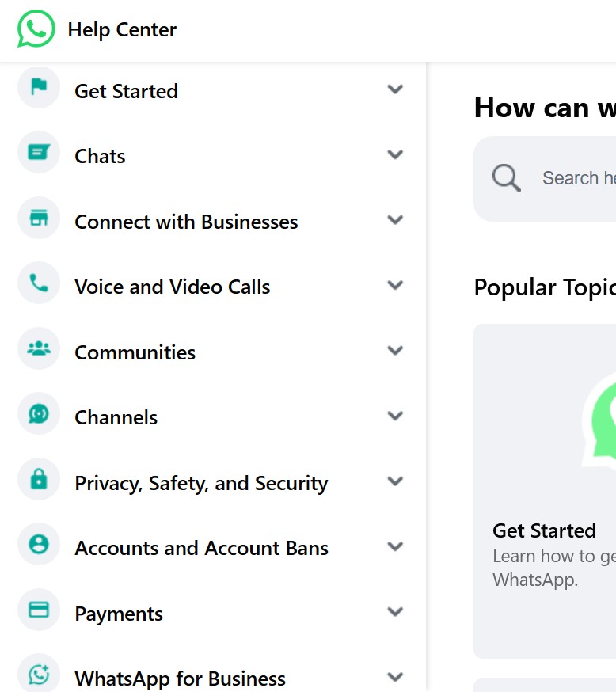Expand the Communities chevron arrow
This screenshot has height=692, width=616.
pyautogui.click(x=395, y=351)
